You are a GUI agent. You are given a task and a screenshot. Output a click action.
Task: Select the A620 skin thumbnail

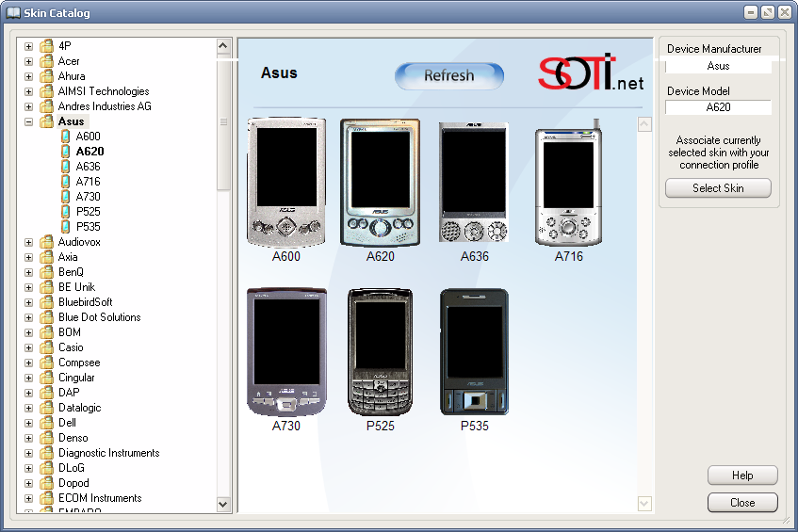(381, 183)
